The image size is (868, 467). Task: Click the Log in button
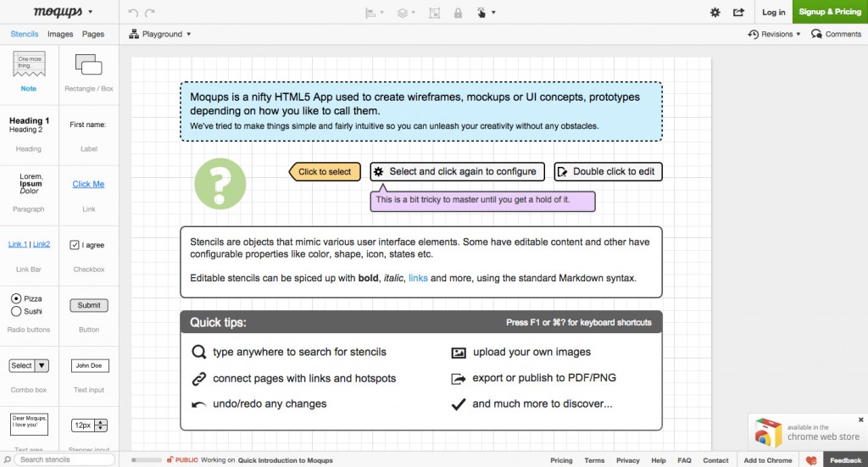(773, 12)
